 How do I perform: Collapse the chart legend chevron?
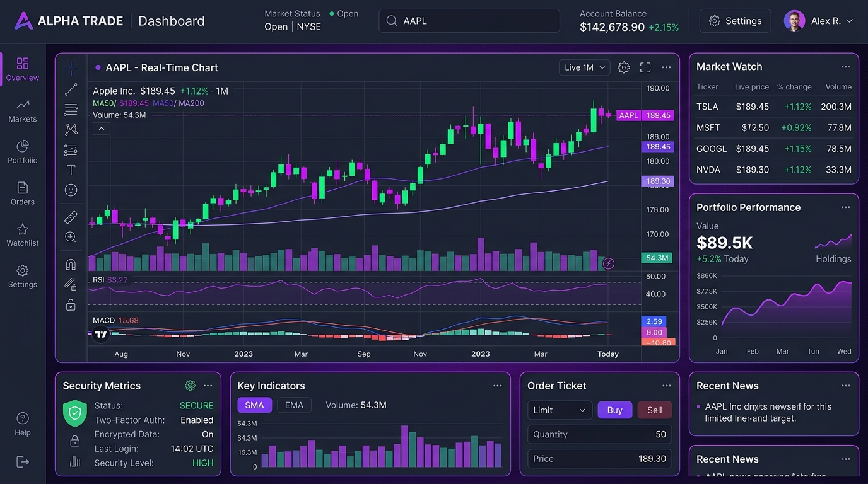click(x=102, y=129)
